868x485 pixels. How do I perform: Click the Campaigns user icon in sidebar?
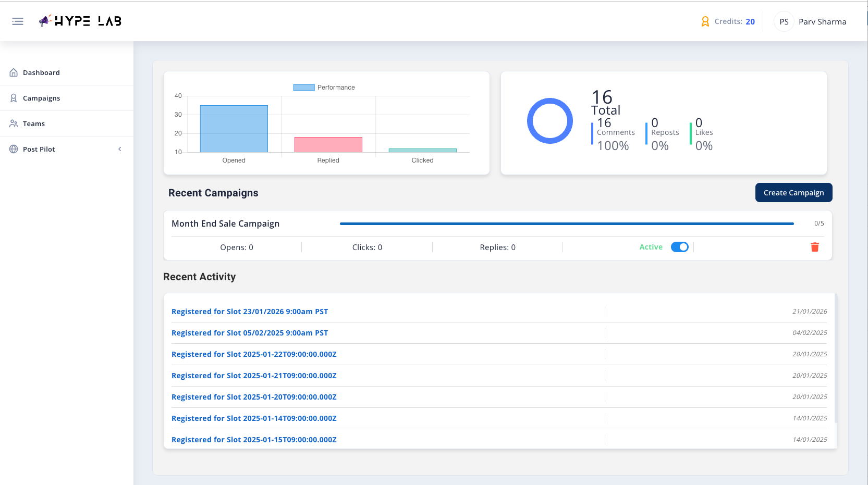[13, 97]
